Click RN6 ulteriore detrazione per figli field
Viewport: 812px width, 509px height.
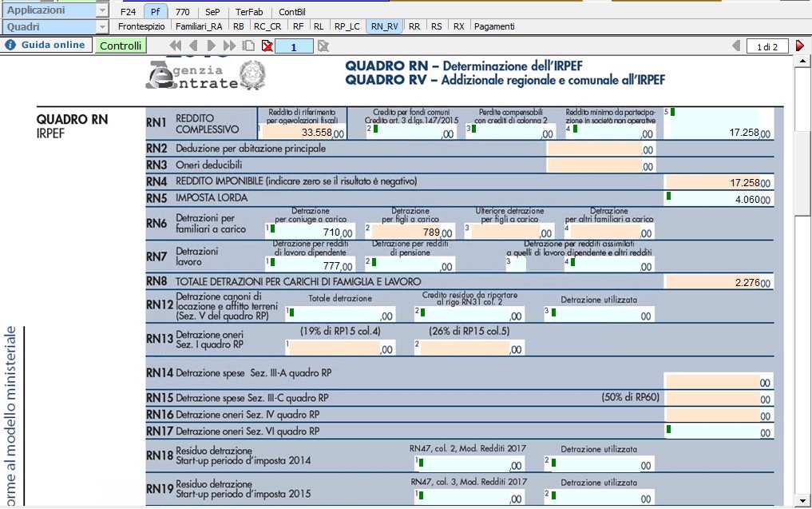pos(509,231)
